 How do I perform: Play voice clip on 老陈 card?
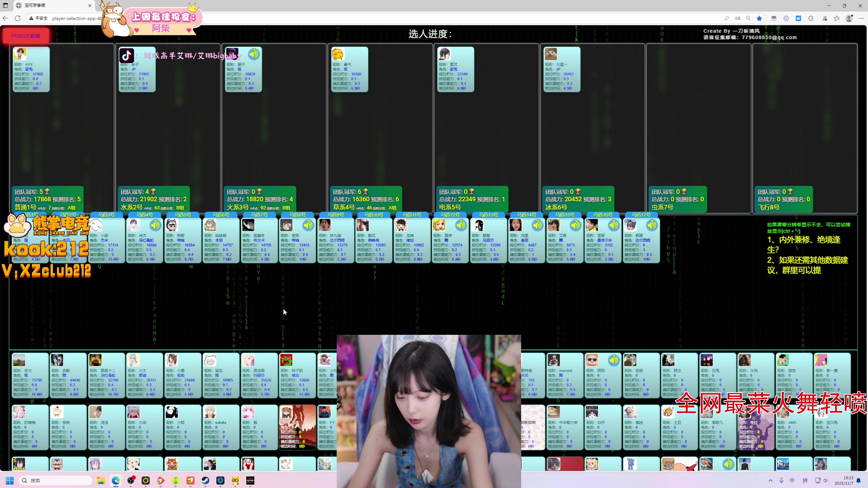[308, 225]
